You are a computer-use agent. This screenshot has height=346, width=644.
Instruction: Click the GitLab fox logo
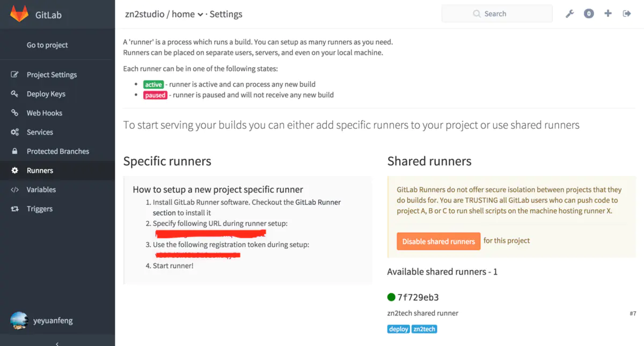pyautogui.click(x=19, y=14)
